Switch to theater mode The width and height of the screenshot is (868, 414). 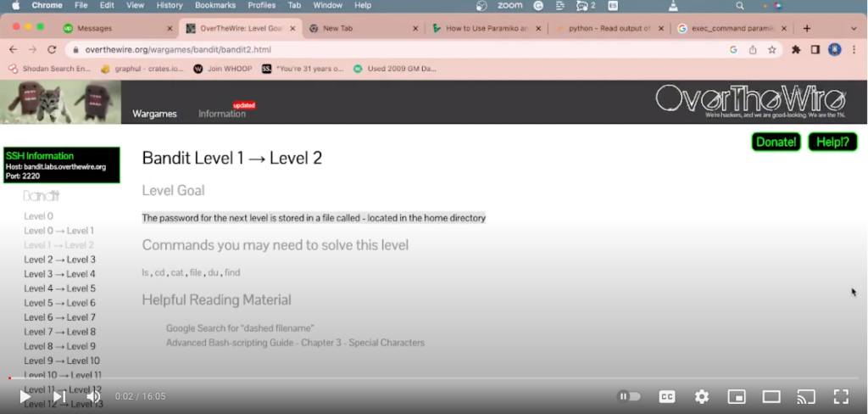point(771,396)
